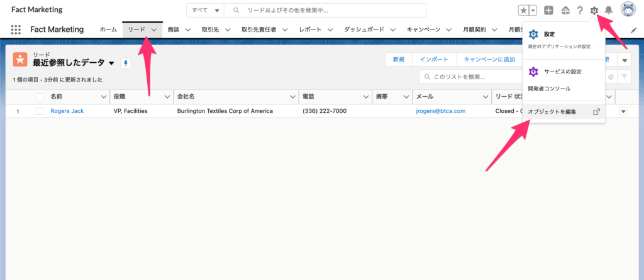Choose 開発者コンソール in gear menu
Screen dimensions: 644x280
(x=549, y=89)
